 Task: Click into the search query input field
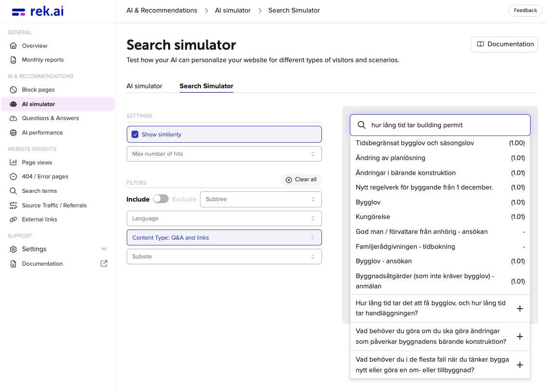(446, 125)
